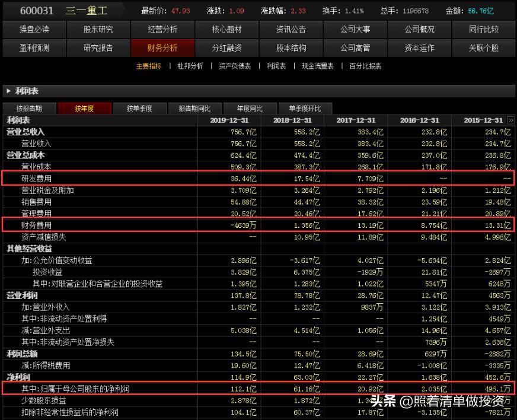
Task: Open the 研究报告 section
Action: (x=97, y=48)
